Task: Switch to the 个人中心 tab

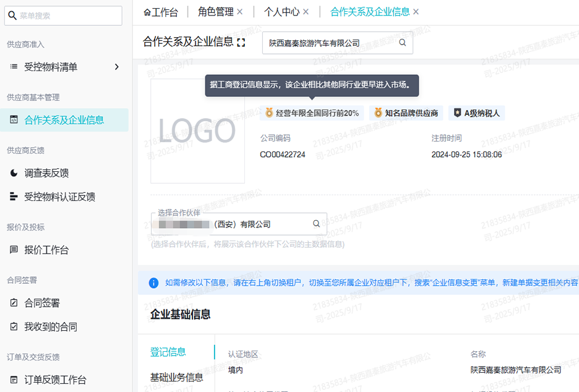Action: 281,11
